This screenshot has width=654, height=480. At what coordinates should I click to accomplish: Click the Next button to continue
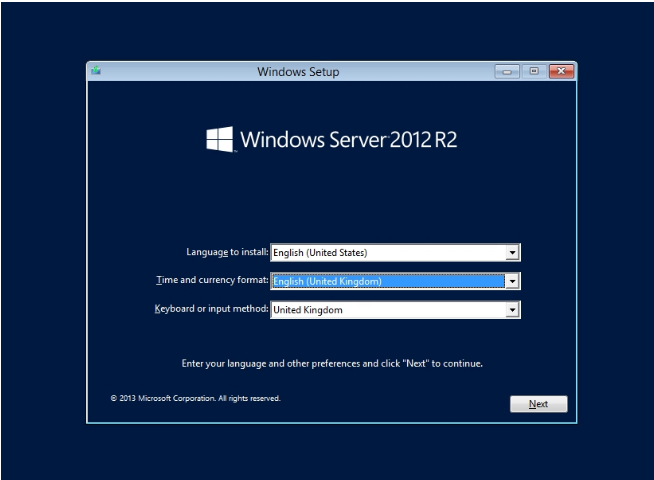click(538, 404)
